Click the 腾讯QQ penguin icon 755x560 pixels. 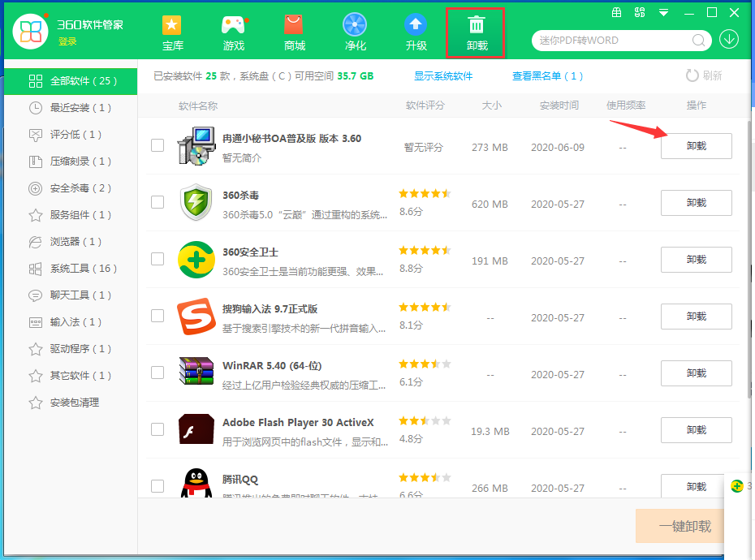pos(196,484)
